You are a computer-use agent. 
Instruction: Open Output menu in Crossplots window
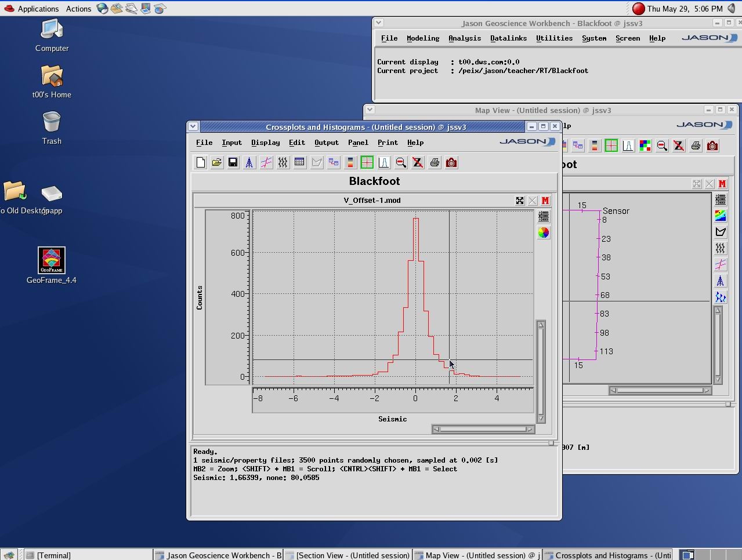tap(327, 143)
